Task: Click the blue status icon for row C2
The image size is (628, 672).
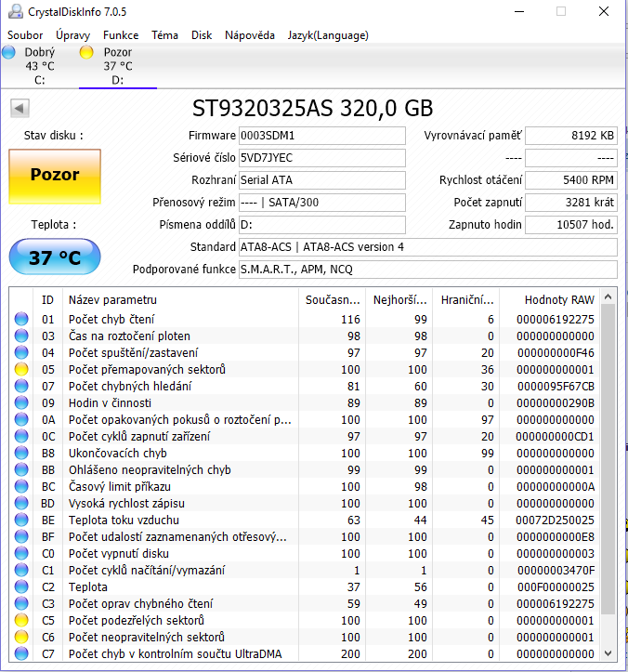Action: click(21, 586)
